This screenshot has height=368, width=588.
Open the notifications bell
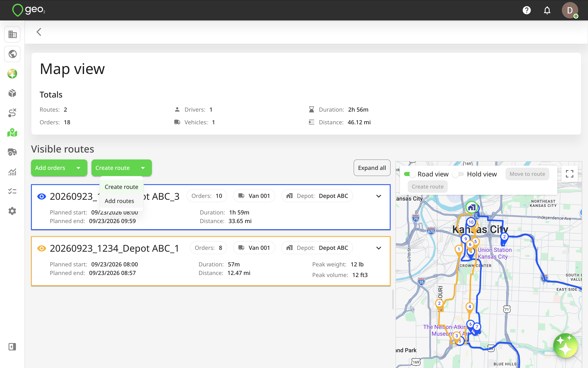click(547, 10)
